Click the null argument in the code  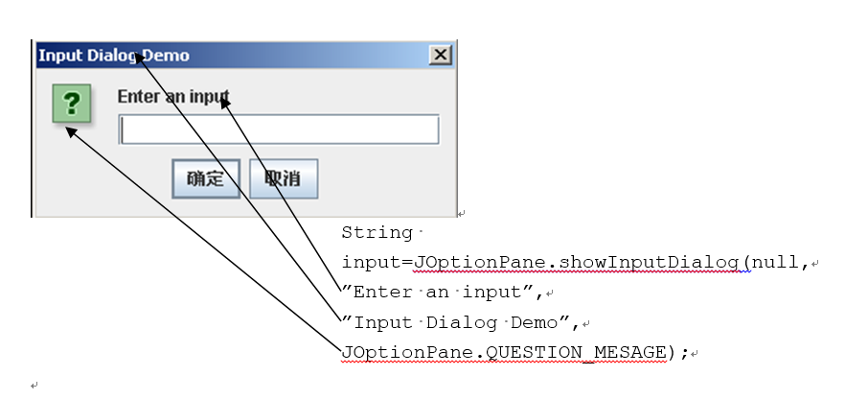coord(775,262)
